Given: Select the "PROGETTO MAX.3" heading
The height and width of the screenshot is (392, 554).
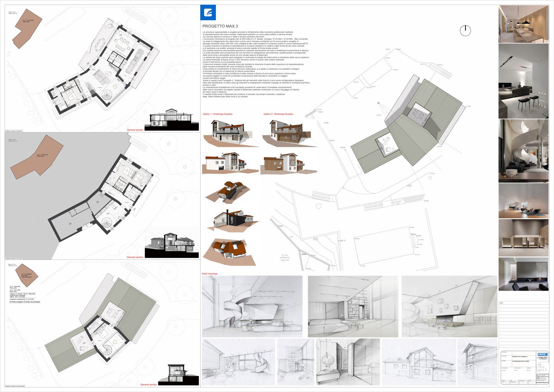Looking at the screenshot, I should 220,26.
